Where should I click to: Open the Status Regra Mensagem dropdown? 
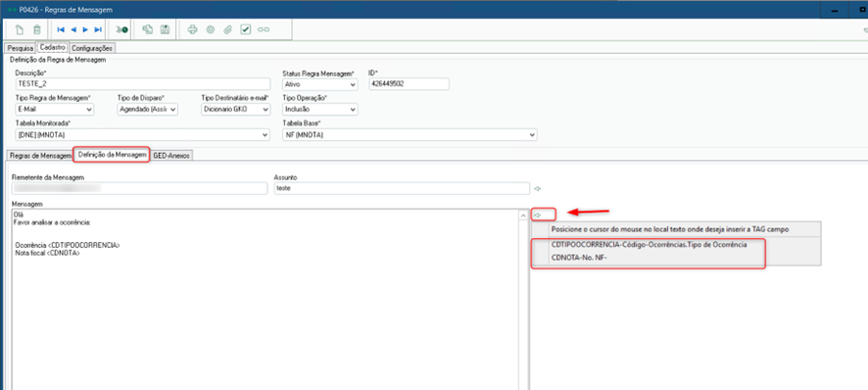(319, 84)
